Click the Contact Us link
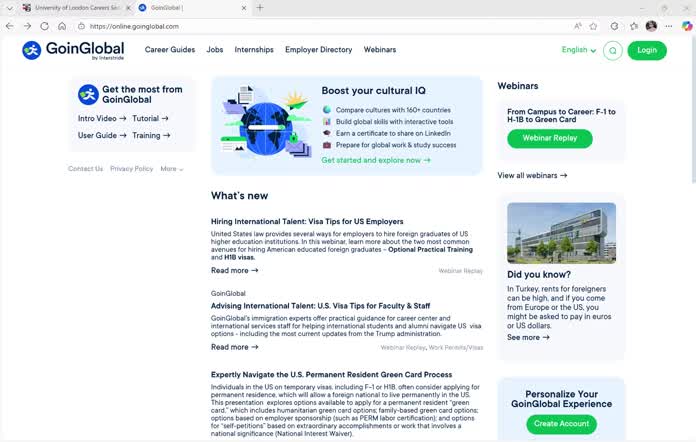Viewport: 696px width, 442px height. click(85, 169)
